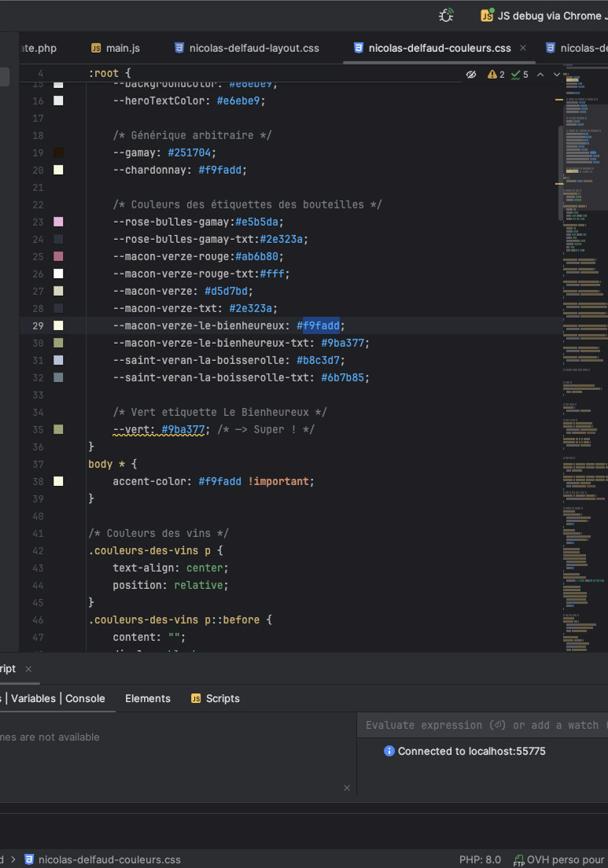
Task: Open the Elements debugger tab
Action: point(147,698)
